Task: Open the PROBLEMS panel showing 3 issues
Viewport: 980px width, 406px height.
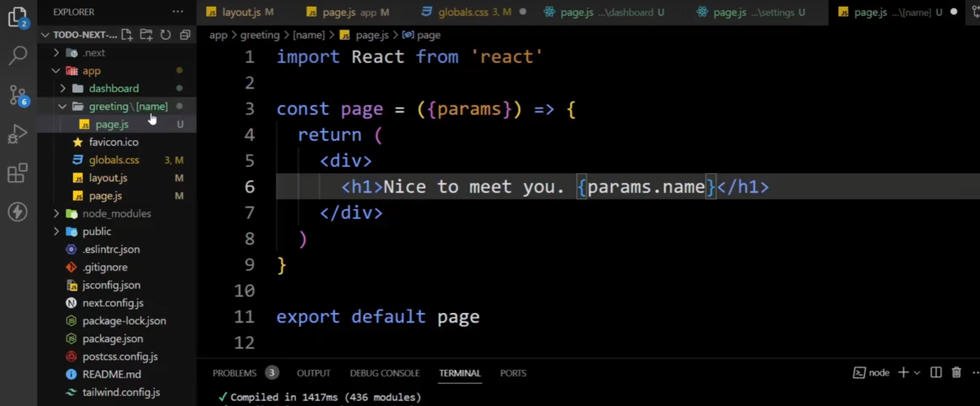Action: [234, 373]
